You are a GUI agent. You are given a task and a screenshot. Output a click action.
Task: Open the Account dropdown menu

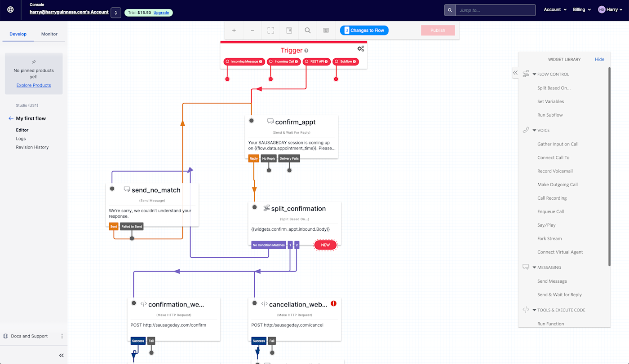point(555,9)
